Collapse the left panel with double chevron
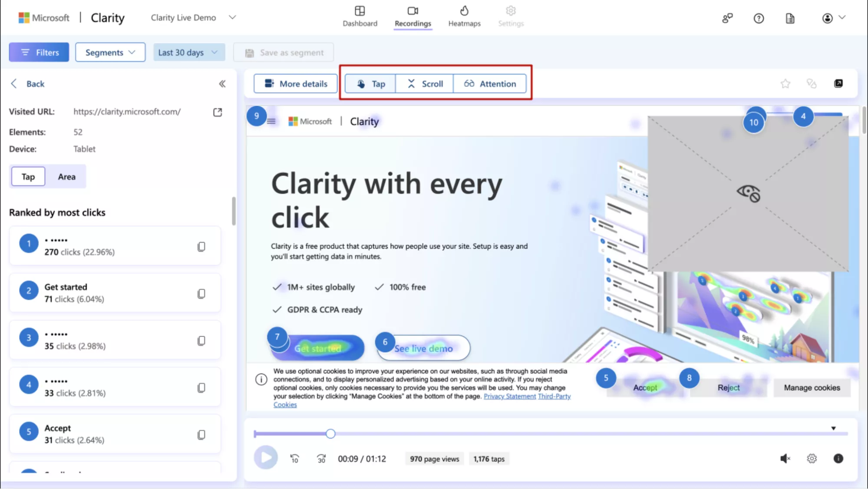This screenshot has height=489, width=868. [222, 84]
